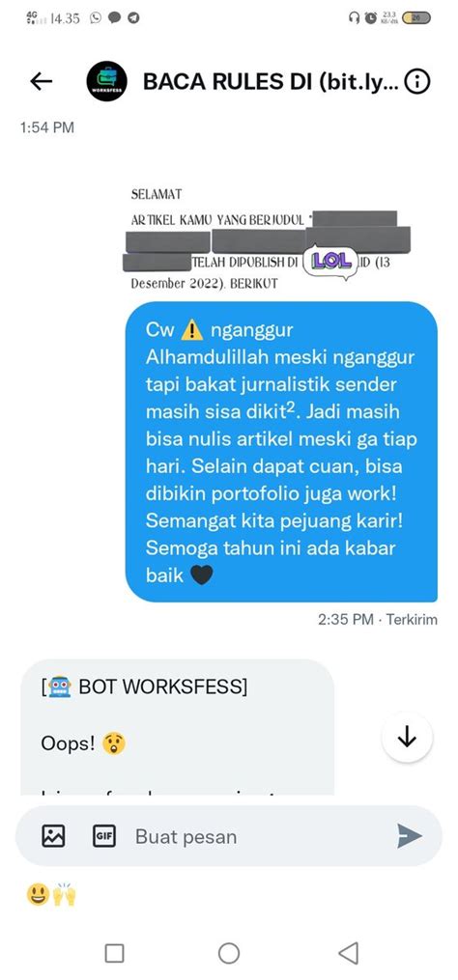The width and height of the screenshot is (458, 980).
Task: Select the raised hands emoji suggestion
Action: pos(65,895)
